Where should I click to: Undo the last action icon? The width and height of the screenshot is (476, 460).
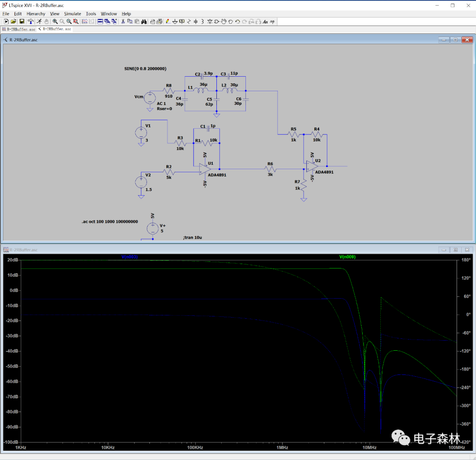coord(238,22)
